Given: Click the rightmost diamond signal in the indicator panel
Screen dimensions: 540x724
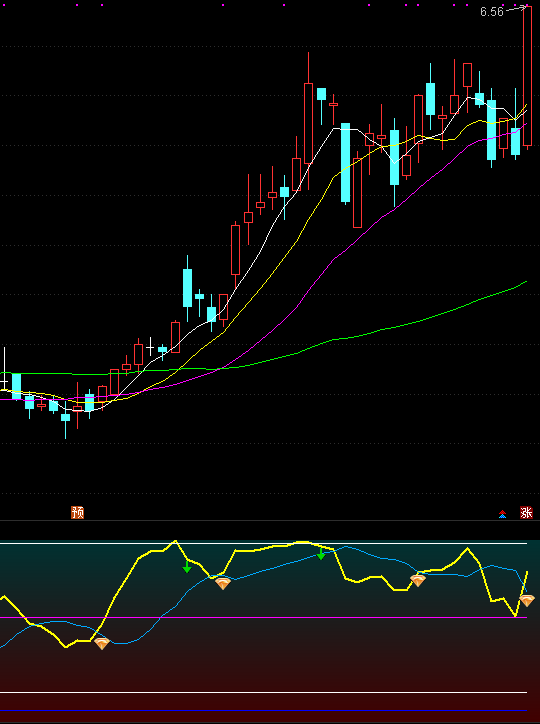Looking at the screenshot, I should [527, 600].
